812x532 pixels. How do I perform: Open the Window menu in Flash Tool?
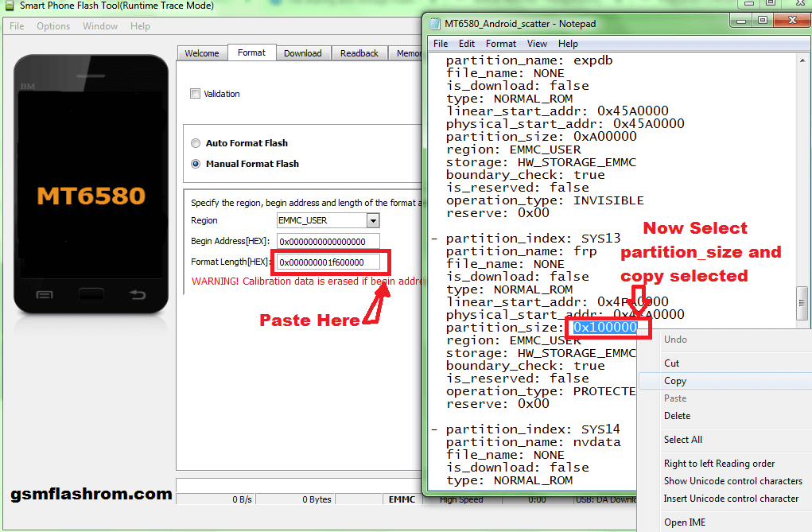100,26
